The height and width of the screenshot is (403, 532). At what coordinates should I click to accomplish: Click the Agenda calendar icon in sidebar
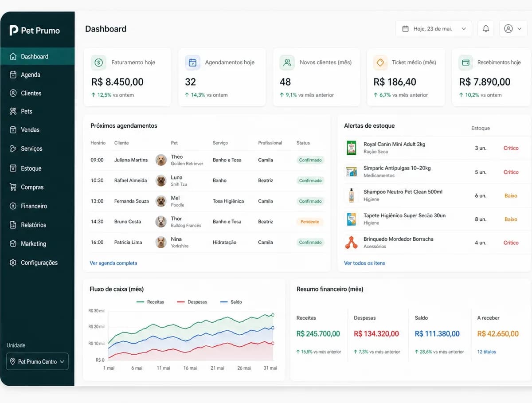point(13,74)
